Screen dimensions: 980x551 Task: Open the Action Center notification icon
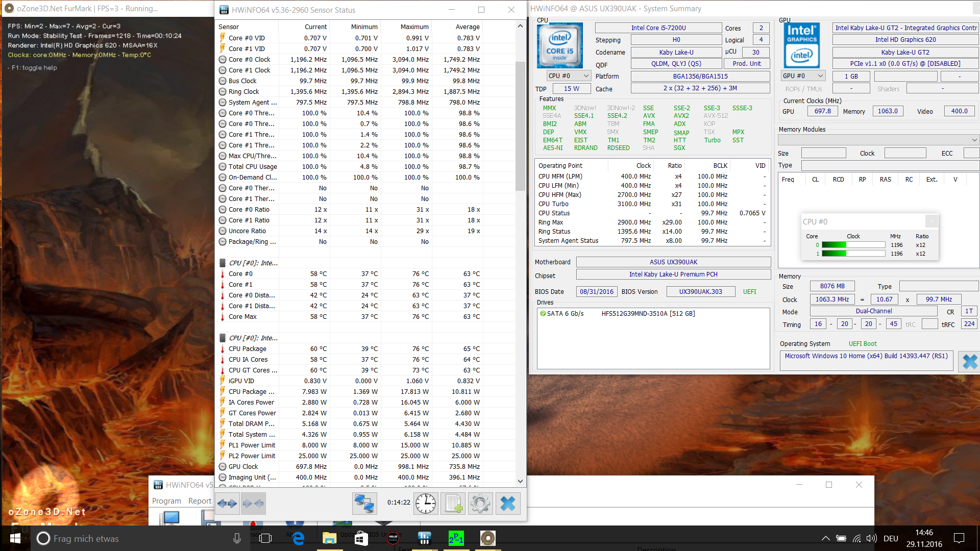[959, 538]
